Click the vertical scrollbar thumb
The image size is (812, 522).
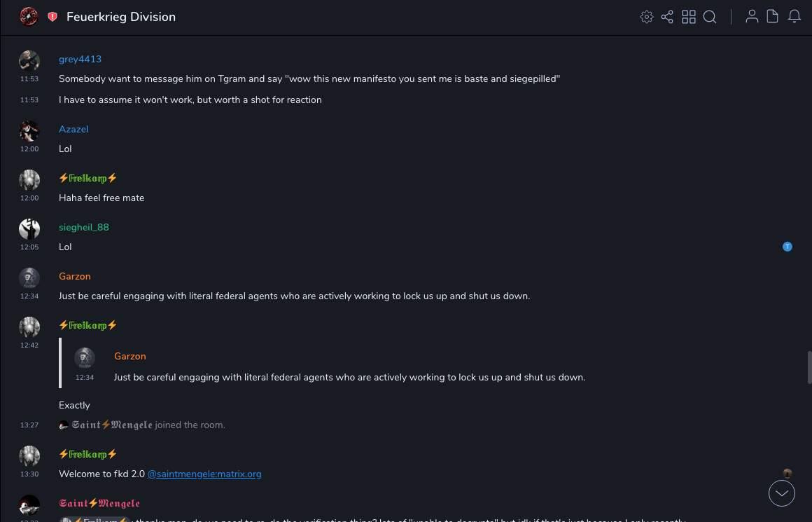pyautogui.click(x=809, y=368)
